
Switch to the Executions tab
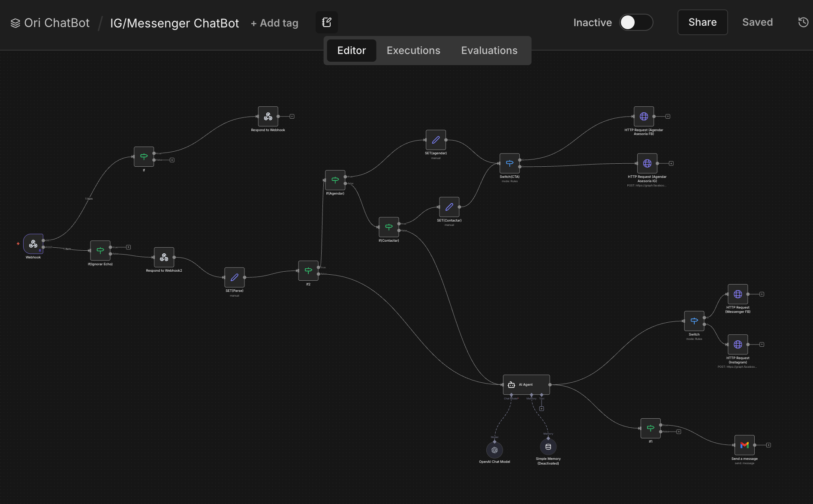[x=413, y=50]
